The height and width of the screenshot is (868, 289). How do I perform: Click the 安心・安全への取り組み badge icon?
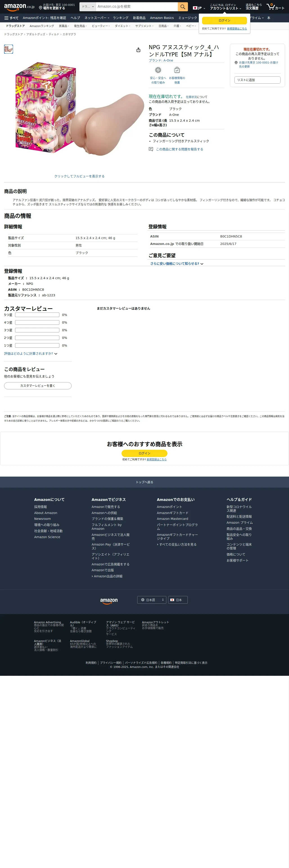click(158, 70)
